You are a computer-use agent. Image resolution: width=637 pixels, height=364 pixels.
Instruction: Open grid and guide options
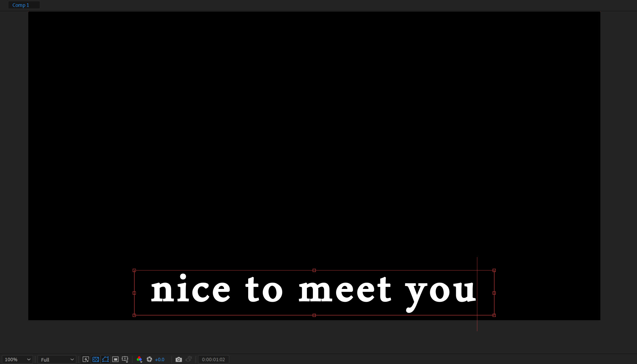click(125, 359)
